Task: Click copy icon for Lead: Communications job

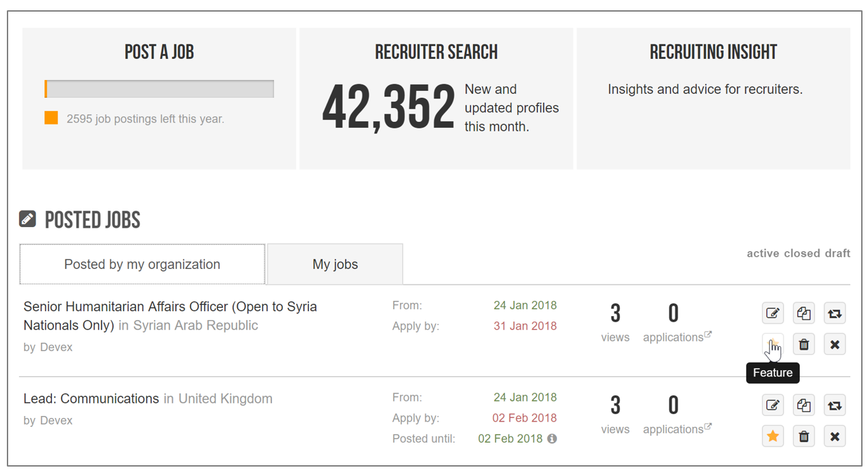Action: coord(804,405)
